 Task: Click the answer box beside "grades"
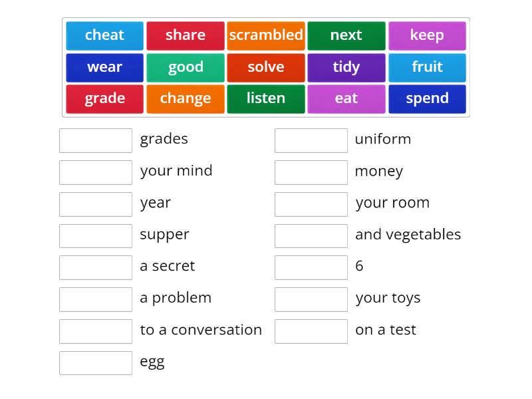point(96,140)
